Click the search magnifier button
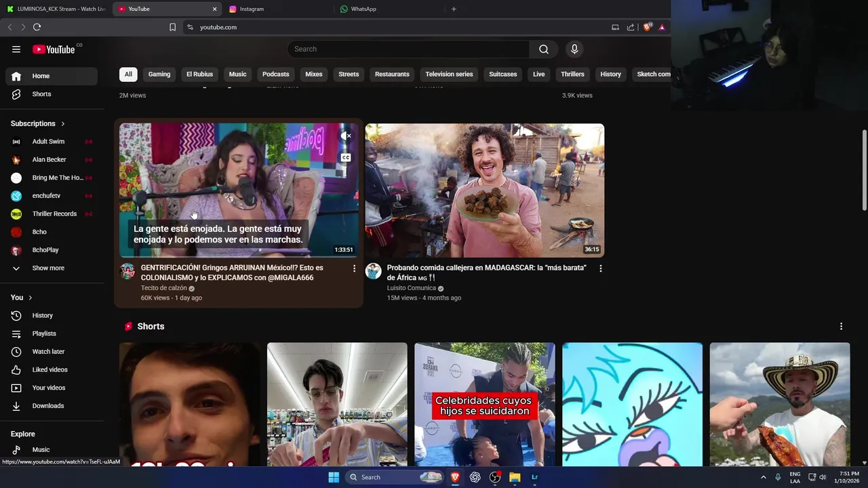The image size is (868, 488). (x=543, y=49)
